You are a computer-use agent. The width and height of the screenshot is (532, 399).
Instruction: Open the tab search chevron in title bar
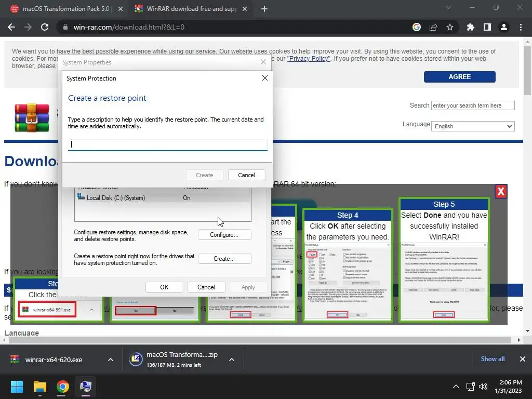[x=448, y=7]
